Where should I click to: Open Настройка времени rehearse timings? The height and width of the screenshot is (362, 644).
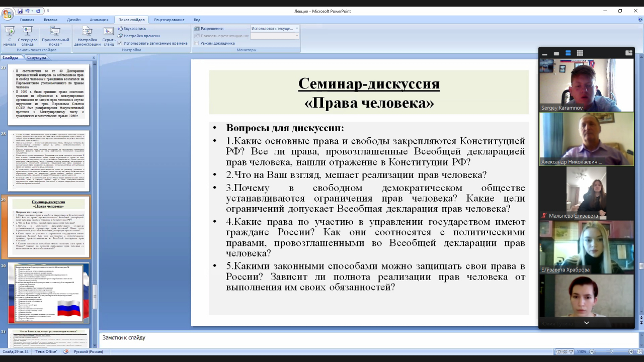[139, 36]
